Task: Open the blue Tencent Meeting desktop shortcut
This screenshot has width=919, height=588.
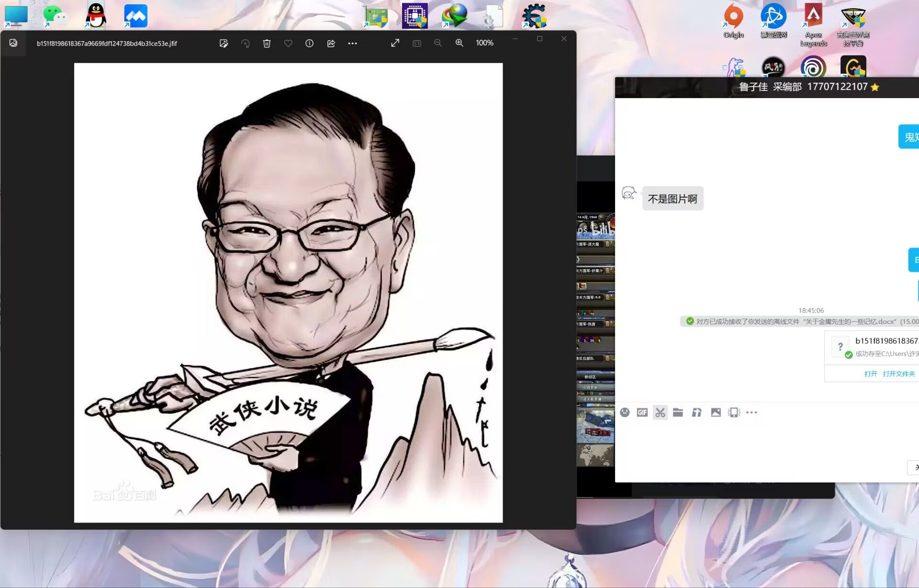Action: 135,16
